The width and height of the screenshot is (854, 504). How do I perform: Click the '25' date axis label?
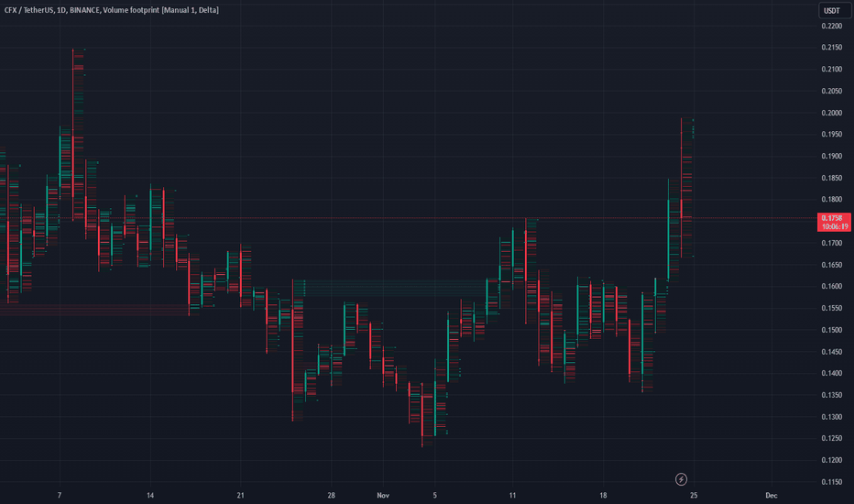click(x=694, y=495)
